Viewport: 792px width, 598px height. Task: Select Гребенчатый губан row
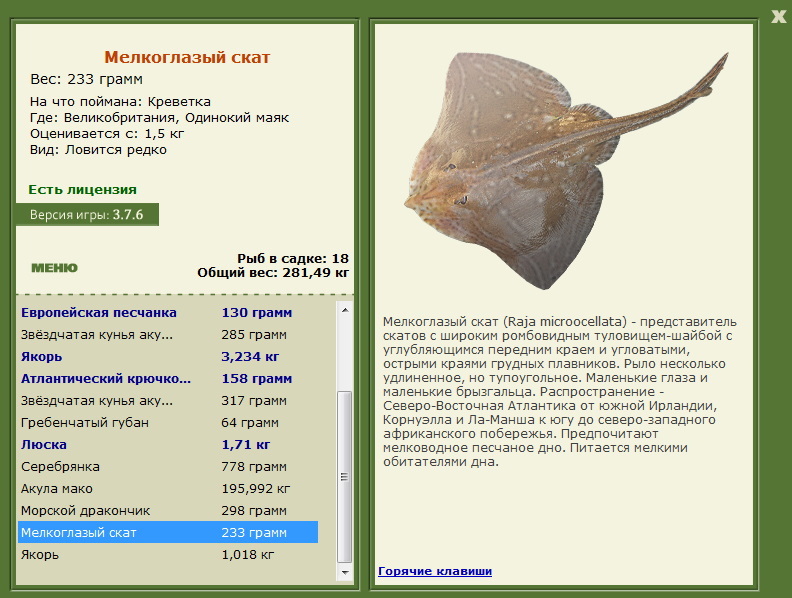tap(168, 422)
